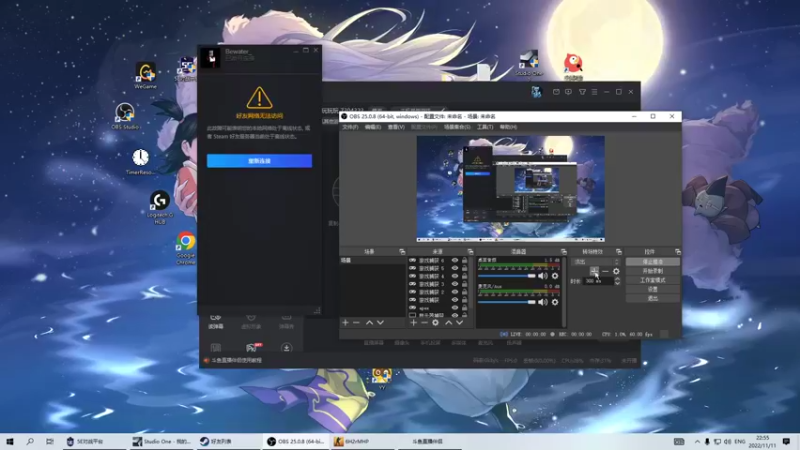
Task: Pop out OBS Scenes dock panel
Action: click(x=402, y=252)
